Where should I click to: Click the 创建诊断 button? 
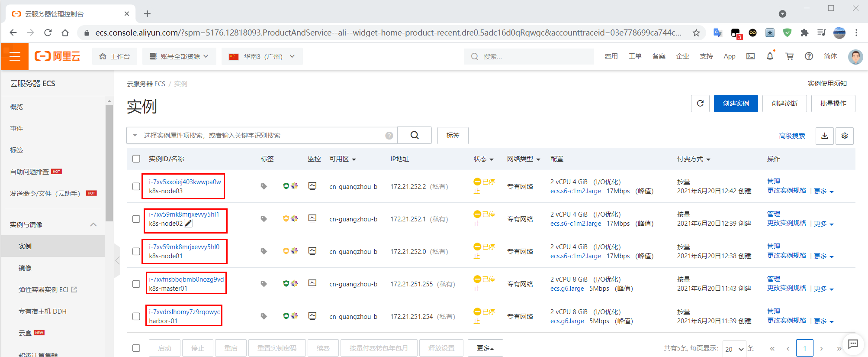click(784, 104)
